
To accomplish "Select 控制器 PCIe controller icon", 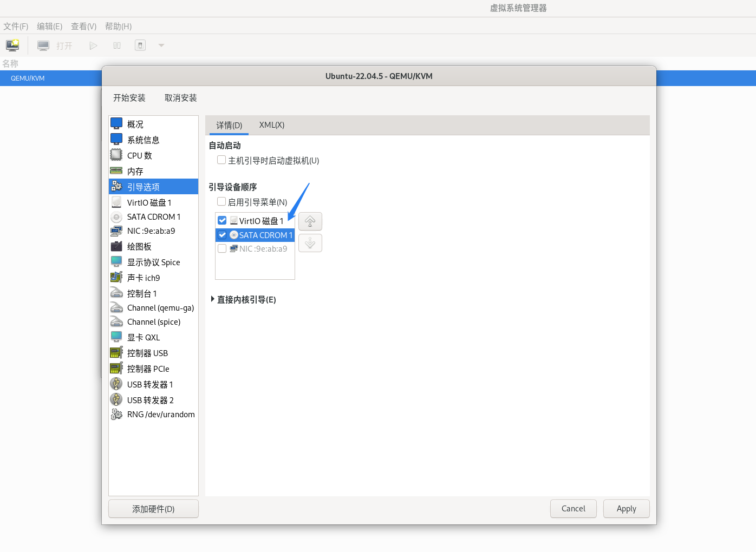I will pos(116,369).
